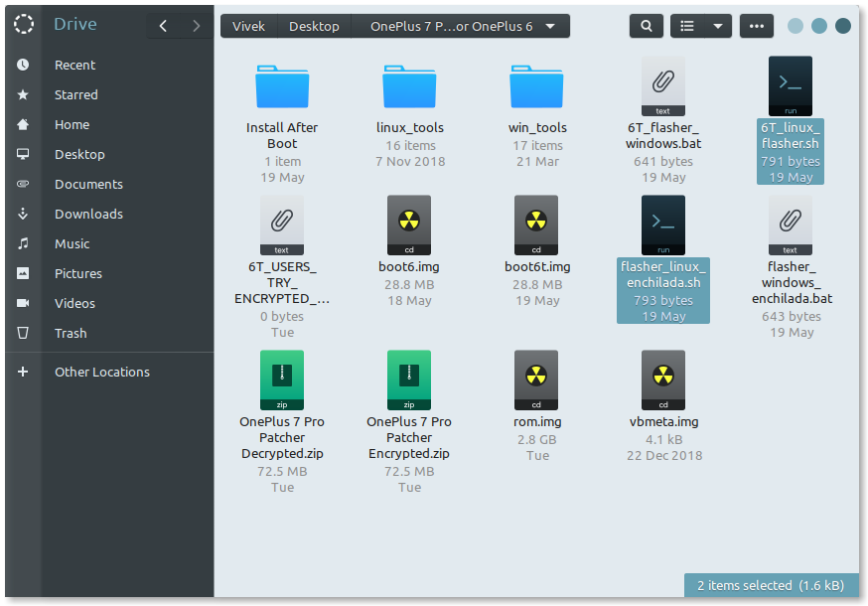
Task: Click the rom.img file name
Action: coord(537,422)
